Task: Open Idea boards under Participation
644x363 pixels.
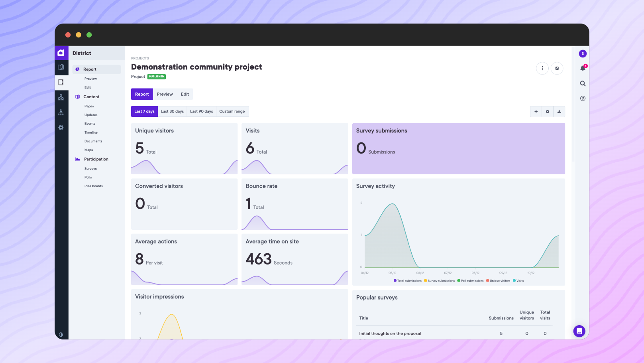Action: pos(94,186)
